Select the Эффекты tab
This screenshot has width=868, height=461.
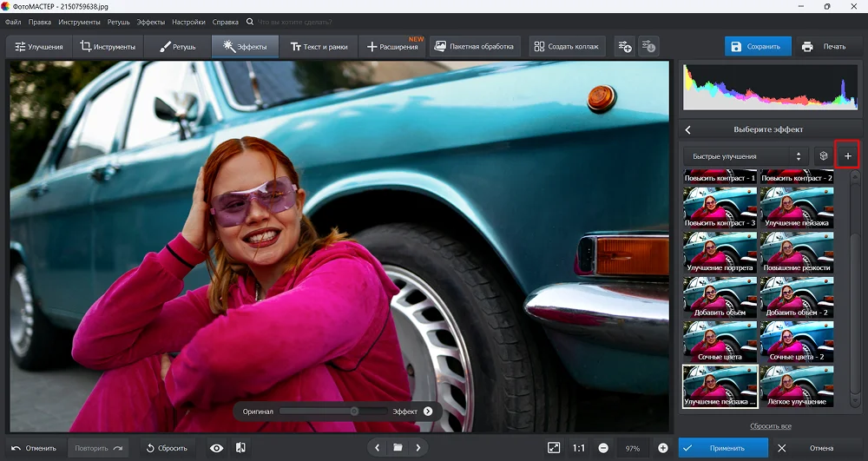(x=245, y=47)
